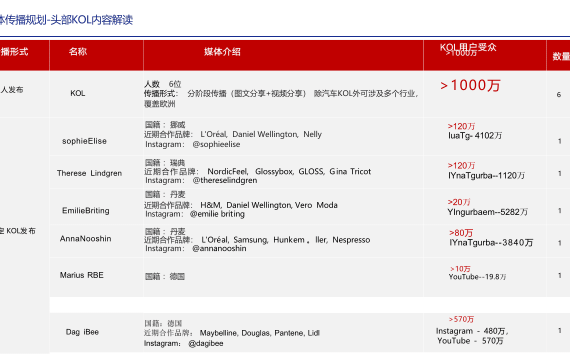Select the Dag iBee name cell
Image resolution: width=570 pixels, height=360 pixels.
click(82, 332)
